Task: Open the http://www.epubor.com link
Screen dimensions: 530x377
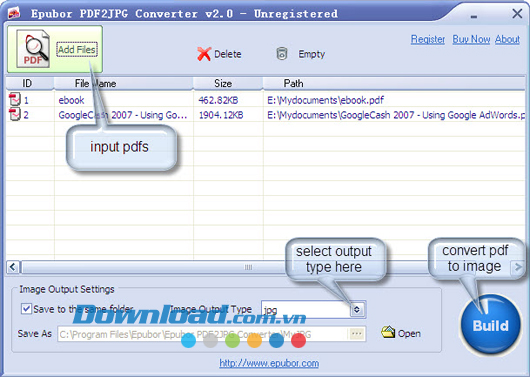Action: pyautogui.click(x=269, y=363)
